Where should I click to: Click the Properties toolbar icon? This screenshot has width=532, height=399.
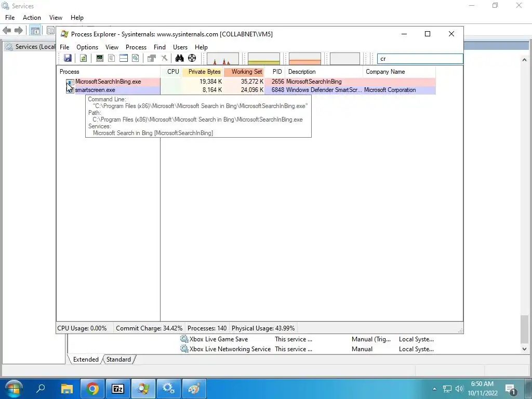pyautogui.click(x=151, y=58)
